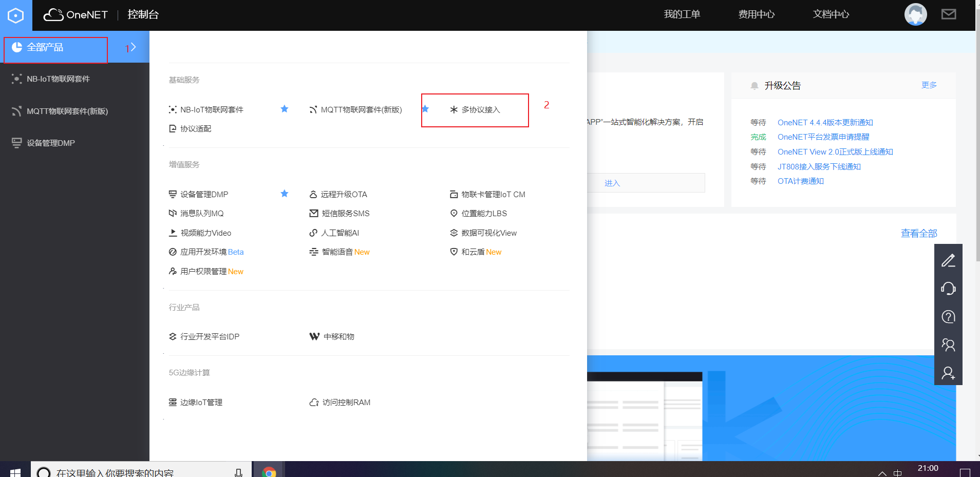Click the 数据可视化View icon
The height and width of the screenshot is (477, 980).
[454, 233]
